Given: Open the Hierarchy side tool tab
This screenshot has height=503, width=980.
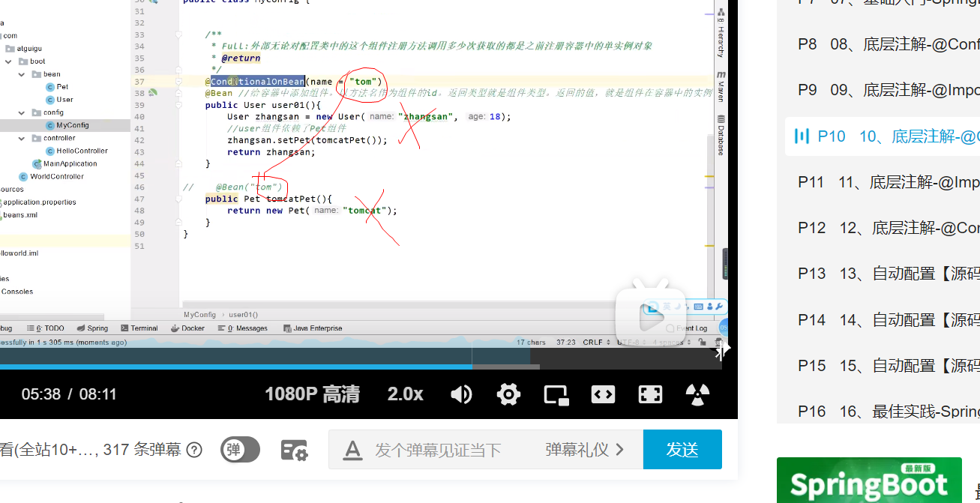Looking at the screenshot, I should [x=721, y=34].
